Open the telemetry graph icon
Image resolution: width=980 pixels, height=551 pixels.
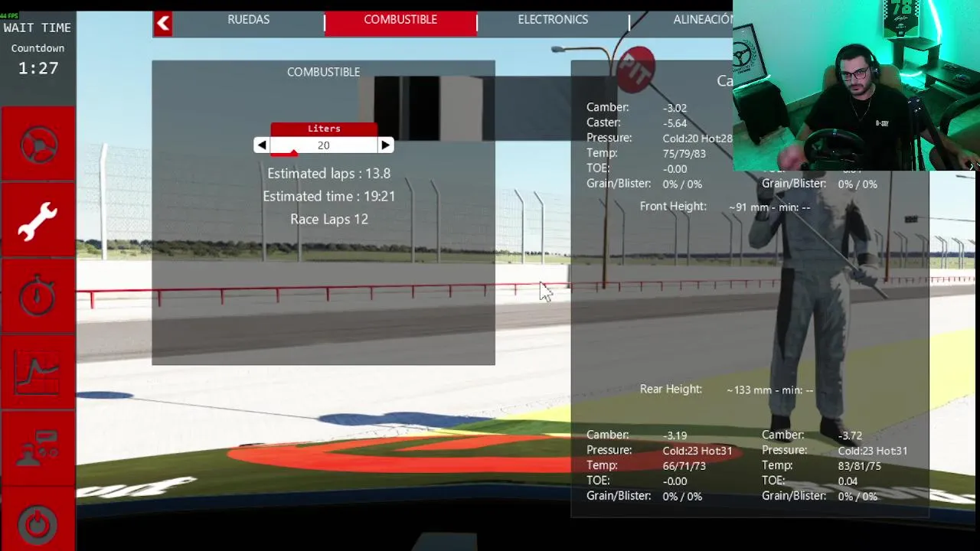point(38,373)
